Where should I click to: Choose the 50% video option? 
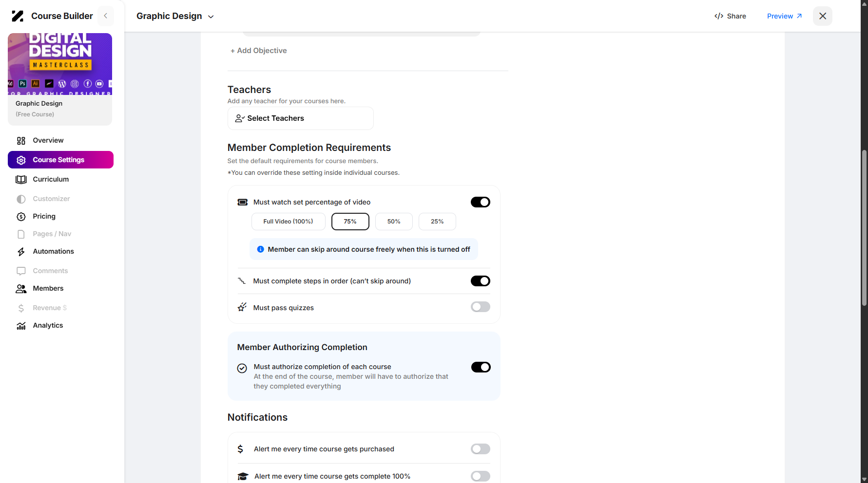[394, 222]
